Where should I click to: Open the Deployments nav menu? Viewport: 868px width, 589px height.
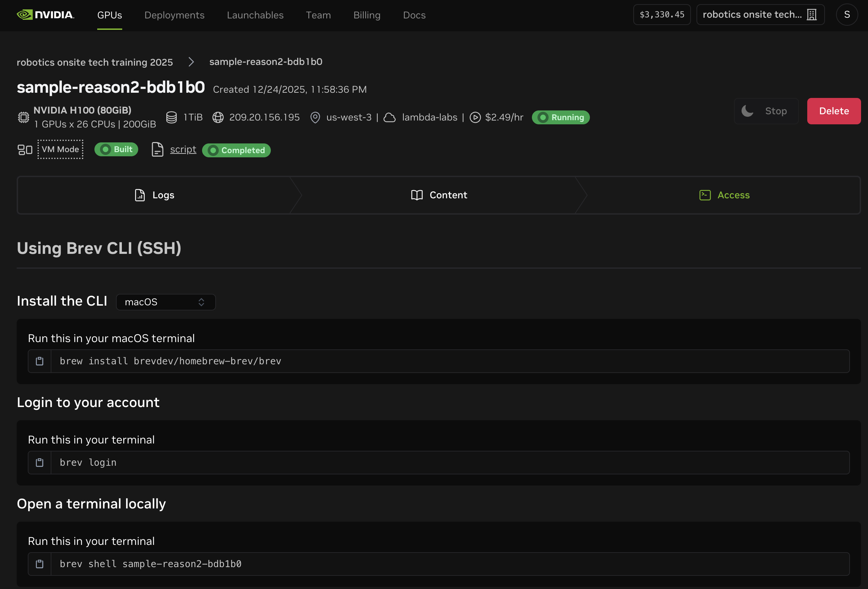pos(174,15)
